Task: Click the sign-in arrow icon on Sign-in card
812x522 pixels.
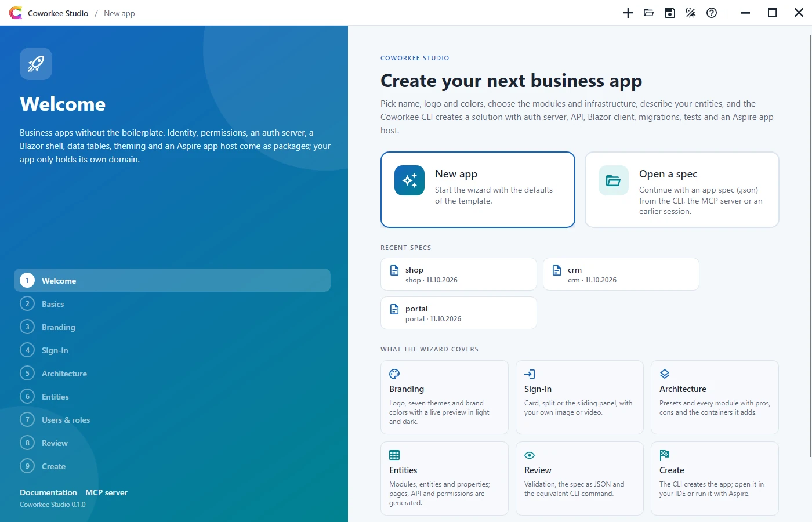Action: [530, 374]
